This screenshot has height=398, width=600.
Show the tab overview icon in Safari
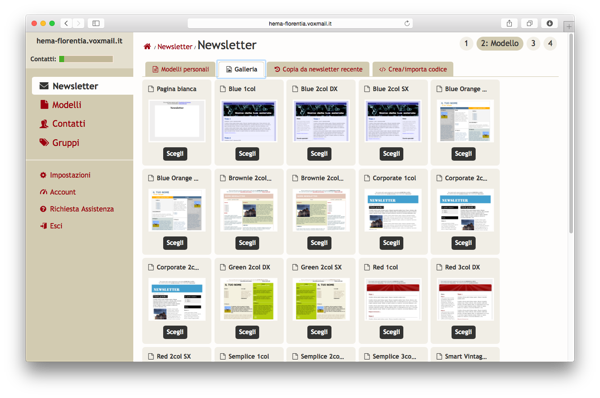[x=529, y=23]
